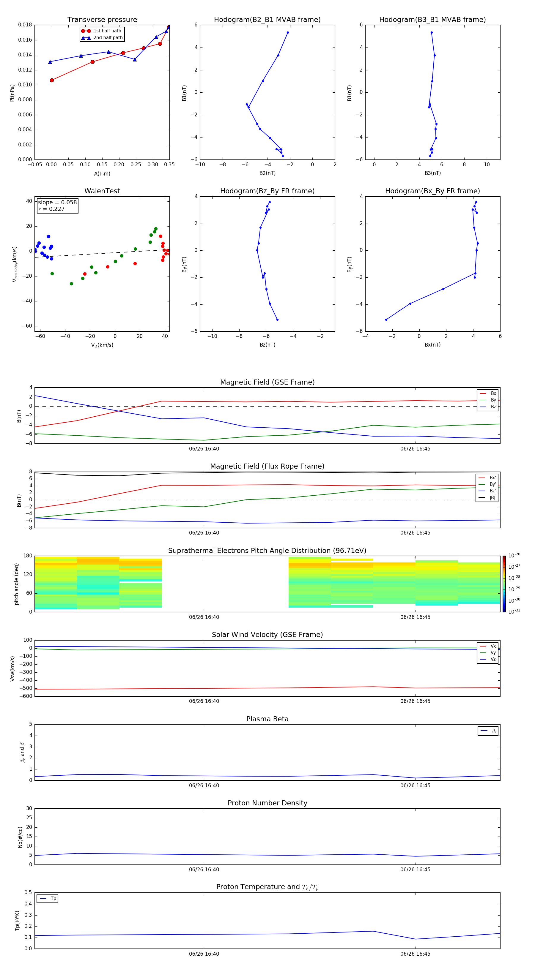535x980 pixels.
Task: Click the Bx entry in GSE legend
Action: pos(488,393)
